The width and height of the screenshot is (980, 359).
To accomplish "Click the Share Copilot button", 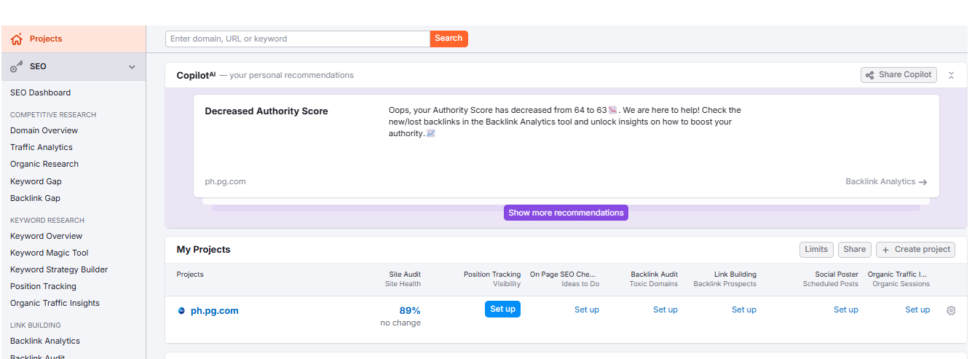I will [x=898, y=75].
